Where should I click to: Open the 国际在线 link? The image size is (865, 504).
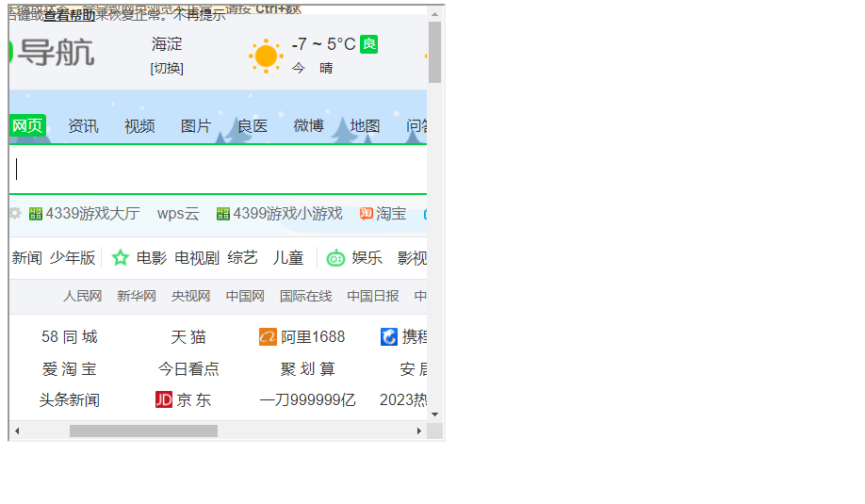[x=305, y=296]
